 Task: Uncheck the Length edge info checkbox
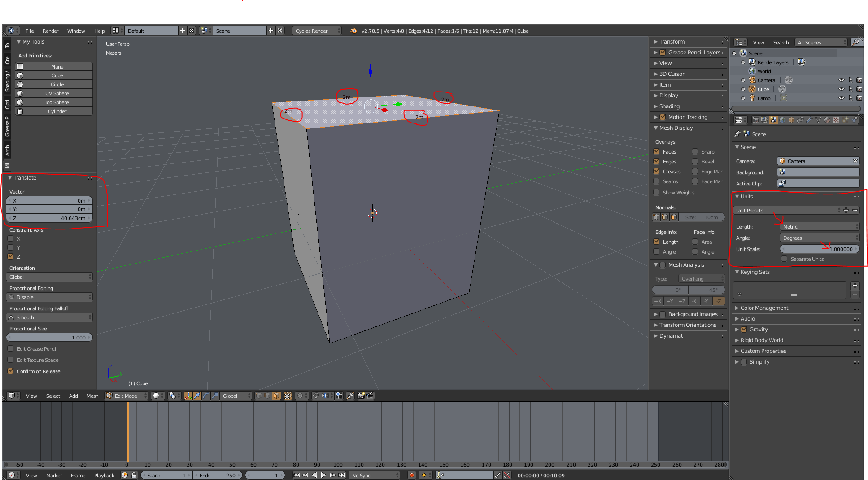coord(657,242)
